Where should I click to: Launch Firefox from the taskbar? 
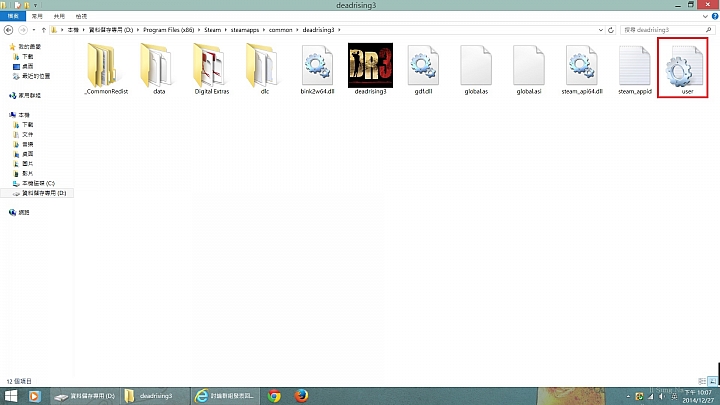pyautogui.click(x=301, y=396)
